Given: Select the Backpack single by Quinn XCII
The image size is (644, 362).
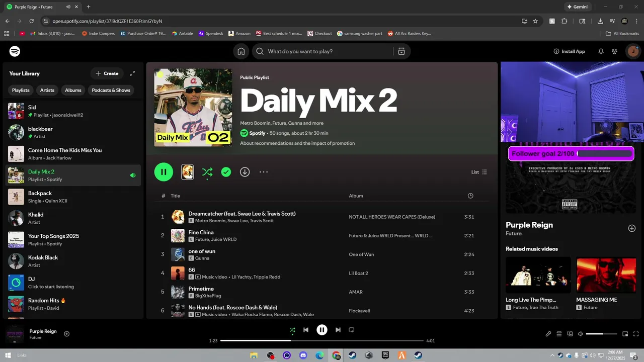Looking at the screenshot, I should (x=73, y=197).
